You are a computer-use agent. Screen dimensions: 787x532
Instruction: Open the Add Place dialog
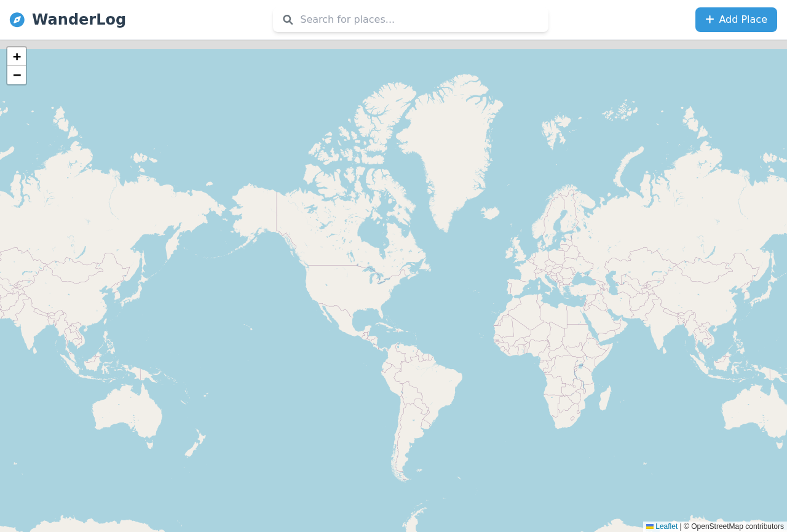click(x=736, y=19)
